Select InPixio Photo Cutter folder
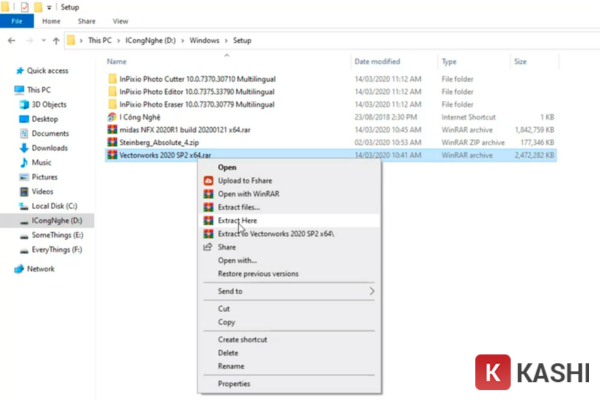The image size is (600, 400). (197, 79)
